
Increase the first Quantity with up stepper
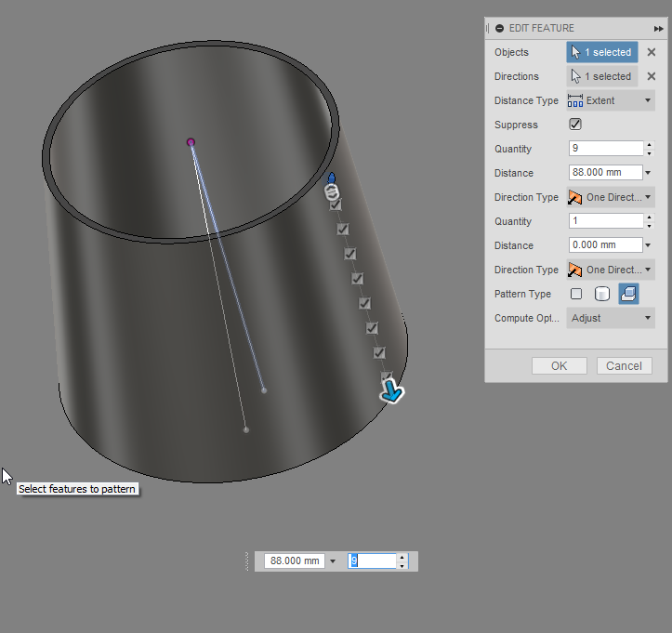click(x=650, y=145)
